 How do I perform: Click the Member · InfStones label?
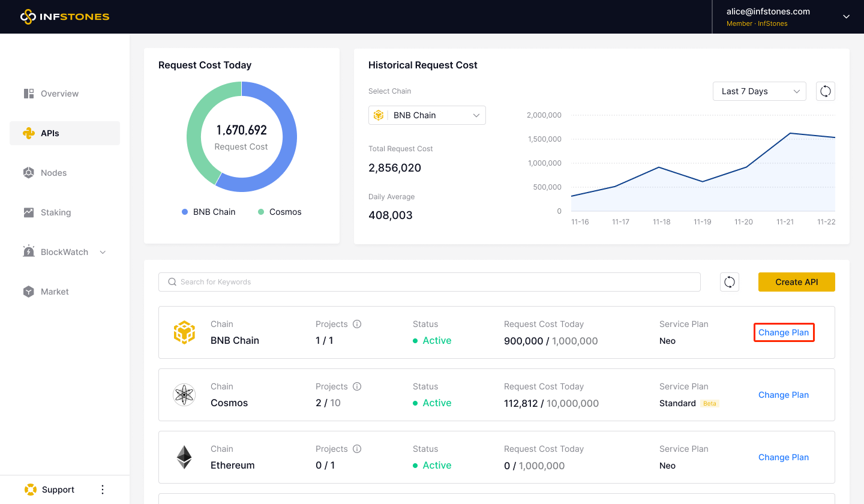coord(757,23)
